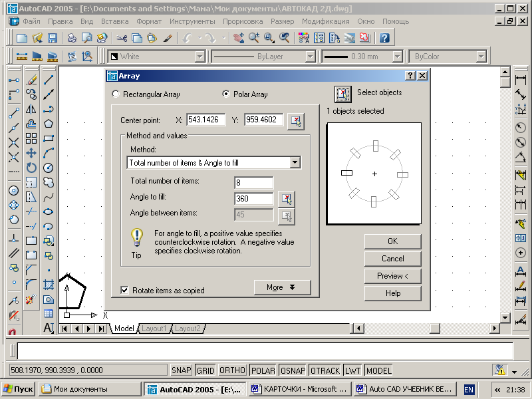Viewport: 532px width, 399px height.
Task: Select the Mirror tool
Action: click(31, 109)
